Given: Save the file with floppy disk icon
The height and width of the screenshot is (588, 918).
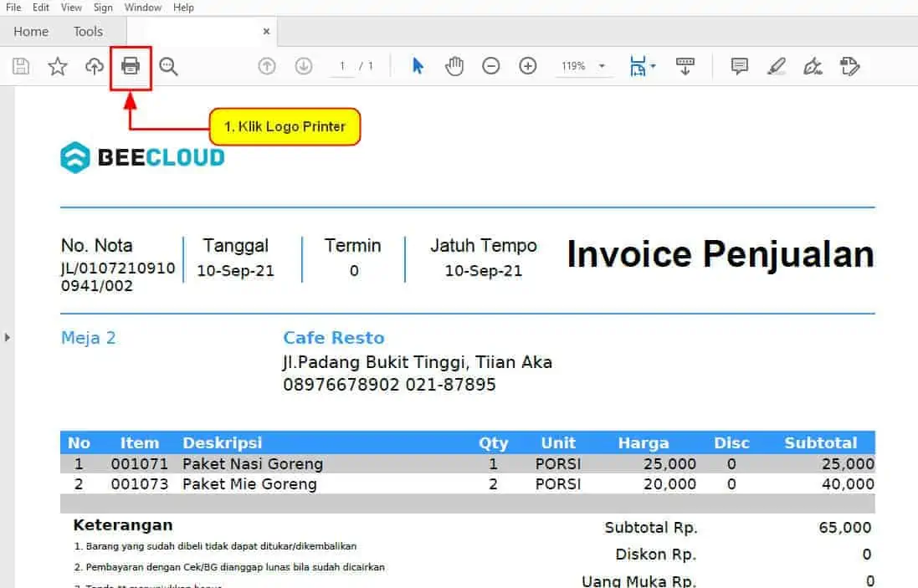Looking at the screenshot, I should pos(22,66).
